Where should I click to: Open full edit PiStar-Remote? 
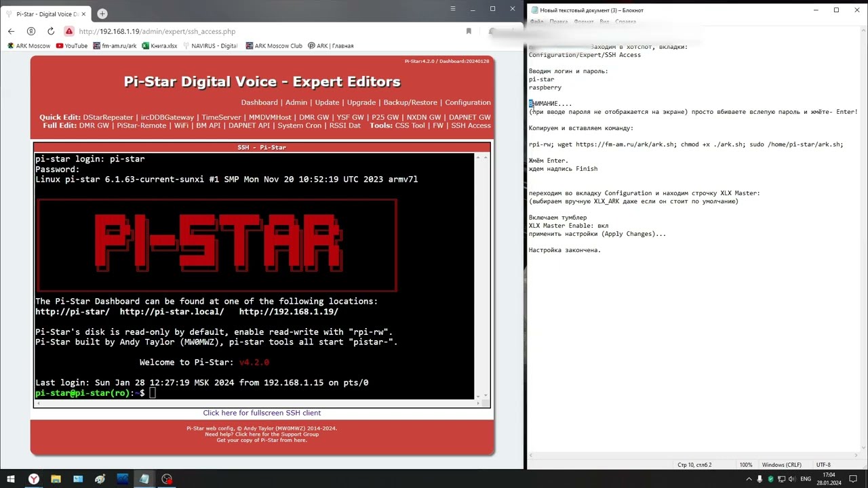(x=142, y=125)
